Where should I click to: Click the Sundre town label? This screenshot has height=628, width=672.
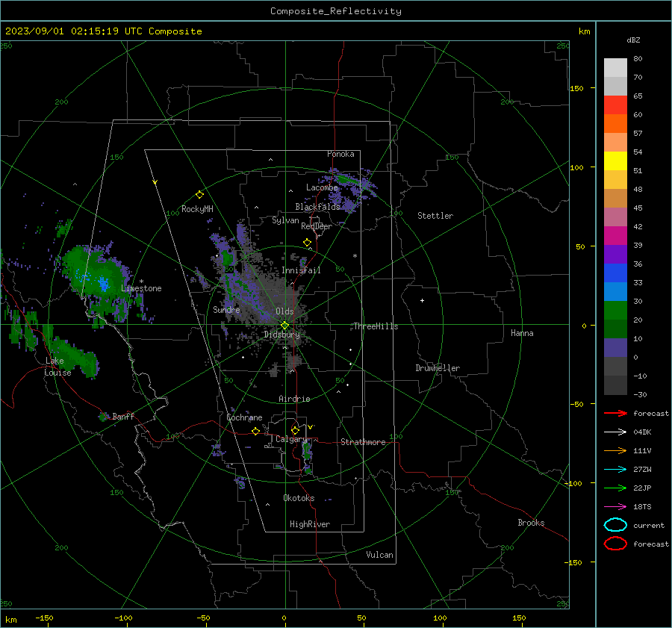(x=226, y=309)
